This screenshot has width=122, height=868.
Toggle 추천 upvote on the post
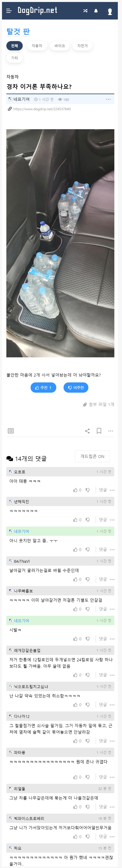tap(43, 388)
